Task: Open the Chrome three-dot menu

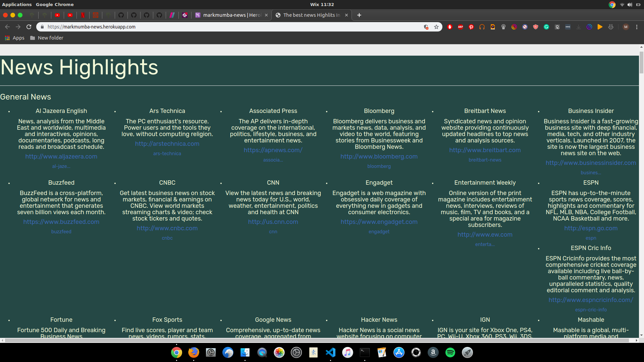Action: [x=637, y=27]
